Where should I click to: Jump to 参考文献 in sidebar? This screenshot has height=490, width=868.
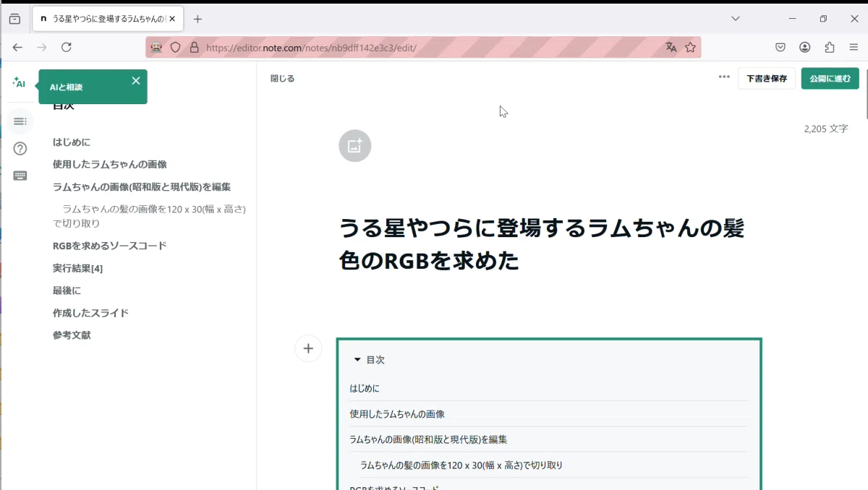(72, 335)
